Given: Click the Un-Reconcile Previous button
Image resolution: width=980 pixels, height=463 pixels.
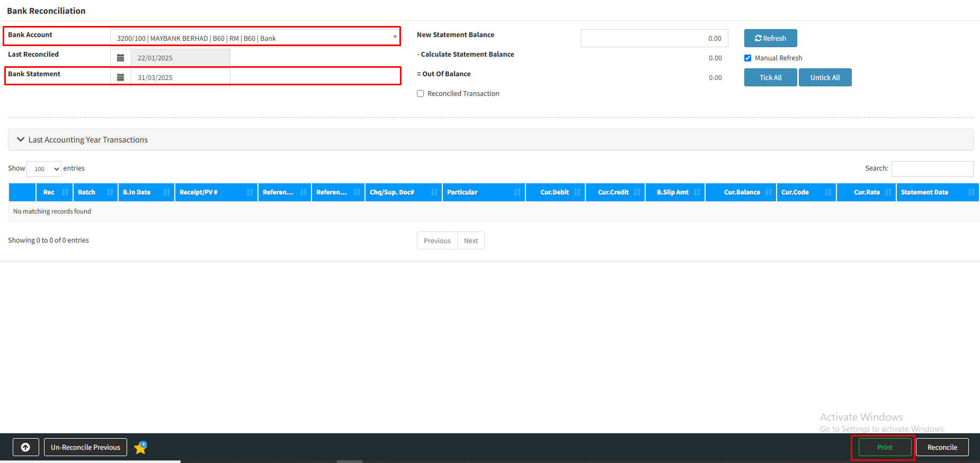Looking at the screenshot, I should pyautogui.click(x=85, y=448).
